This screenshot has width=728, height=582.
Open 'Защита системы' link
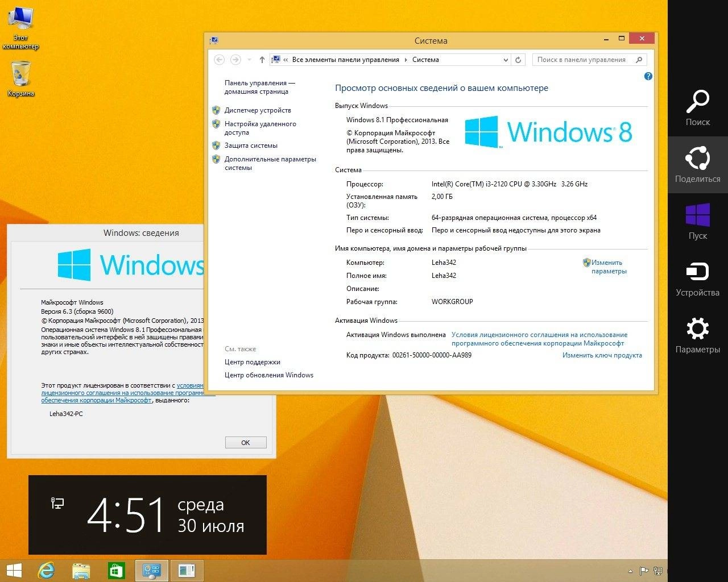point(251,145)
